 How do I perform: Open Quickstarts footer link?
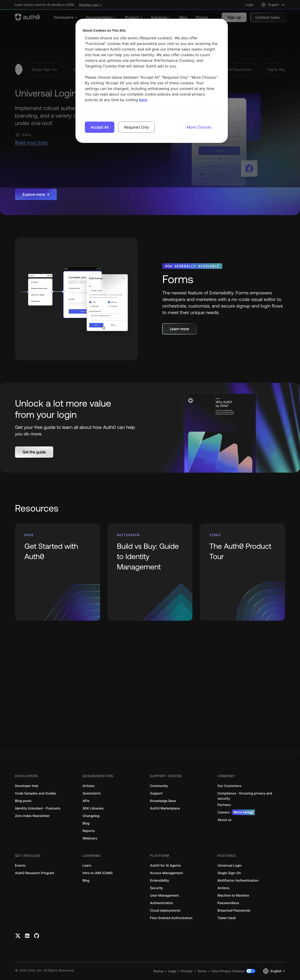point(91,794)
